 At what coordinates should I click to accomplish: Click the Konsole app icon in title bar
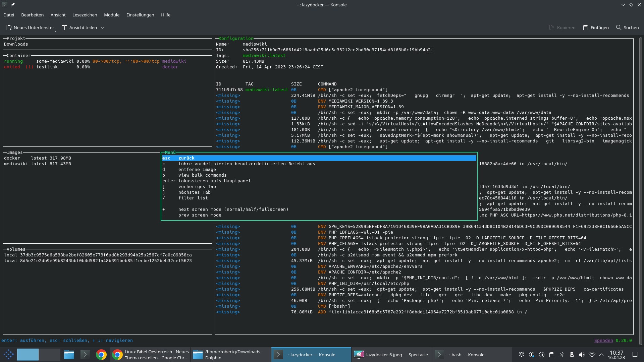click(x=4, y=5)
